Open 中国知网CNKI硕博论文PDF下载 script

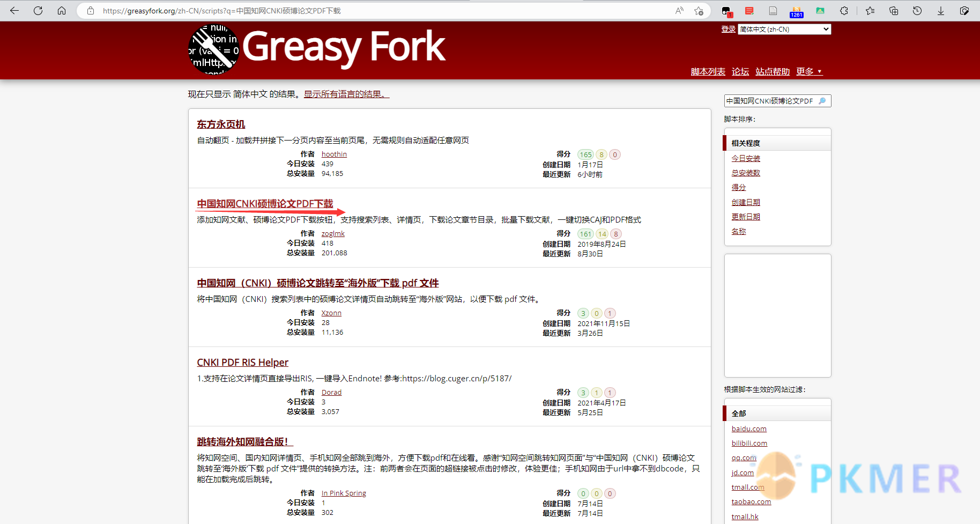click(x=265, y=204)
